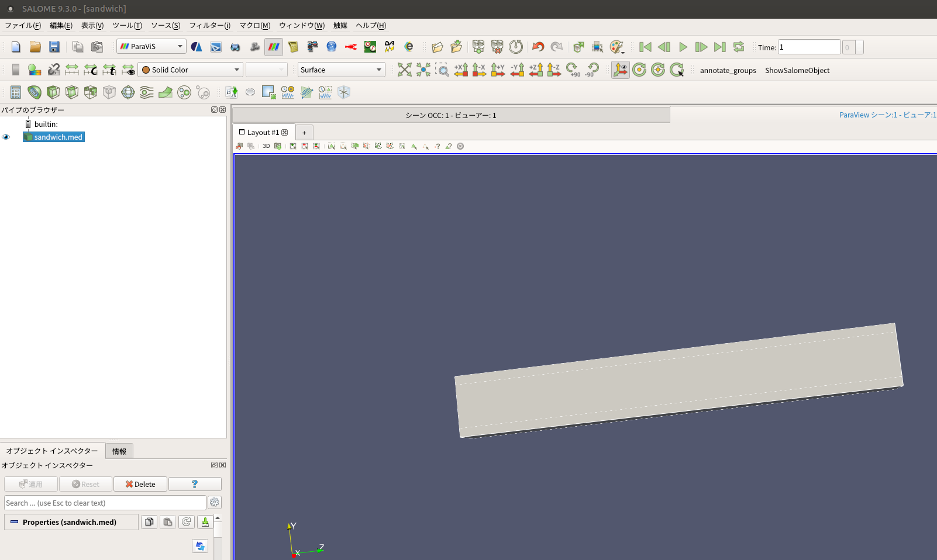The height and width of the screenshot is (560, 937).
Task: Click the Delete button
Action: click(140, 484)
